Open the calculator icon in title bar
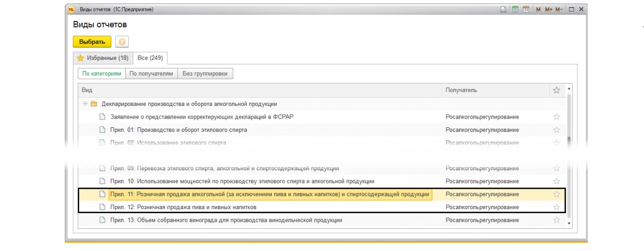This screenshot has height=251, width=644. coord(515,9)
